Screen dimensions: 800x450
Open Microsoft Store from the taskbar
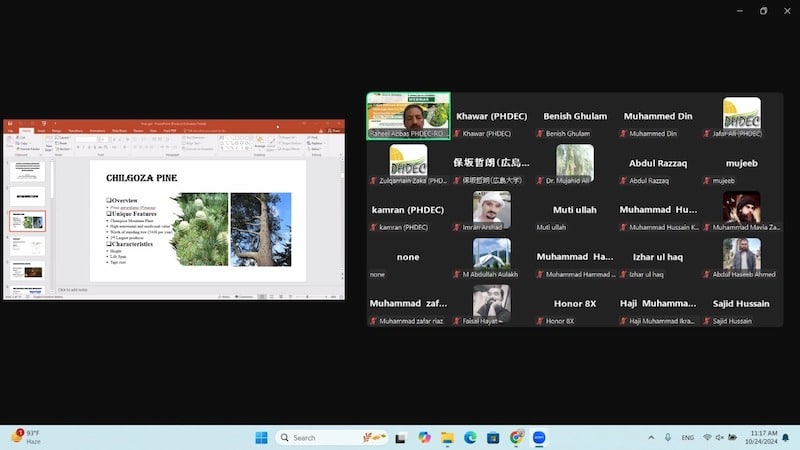493,438
